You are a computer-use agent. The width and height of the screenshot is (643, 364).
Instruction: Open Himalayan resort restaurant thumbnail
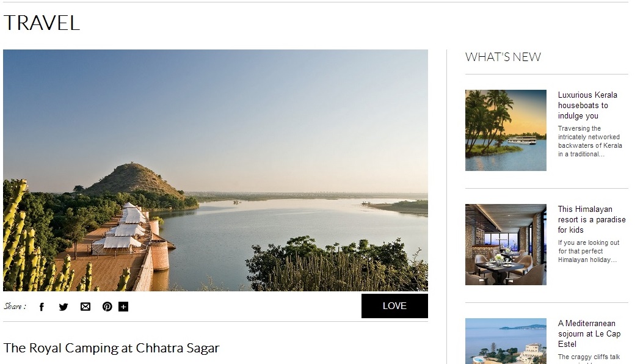click(506, 244)
